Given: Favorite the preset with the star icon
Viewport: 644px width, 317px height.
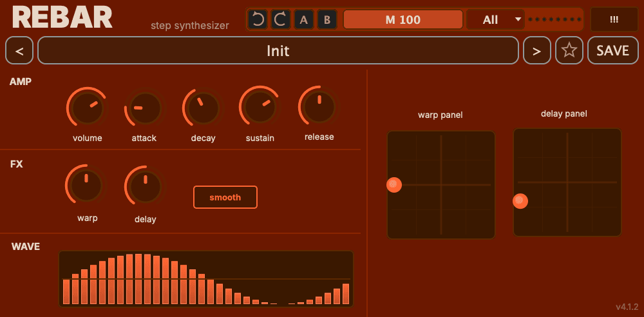Looking at the screenshot, I should click(569, 50).
